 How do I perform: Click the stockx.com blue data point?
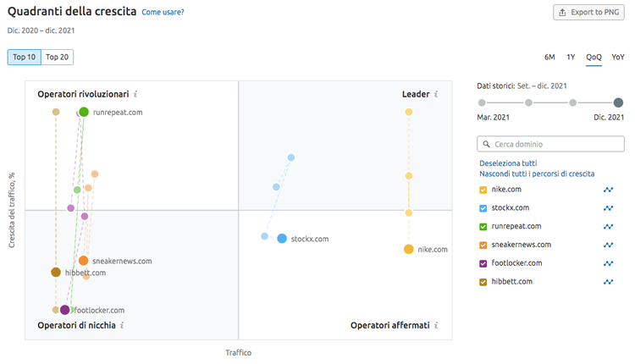click(x=282, y=239)
